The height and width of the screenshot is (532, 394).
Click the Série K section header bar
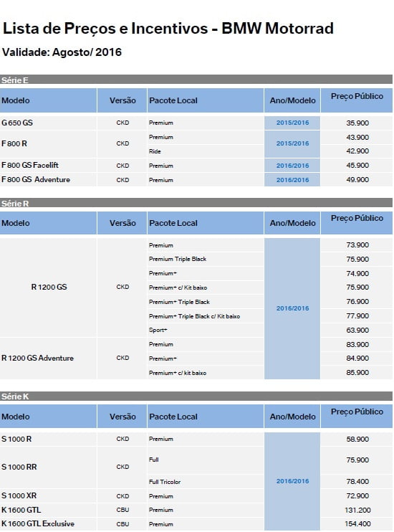[196, 396]
